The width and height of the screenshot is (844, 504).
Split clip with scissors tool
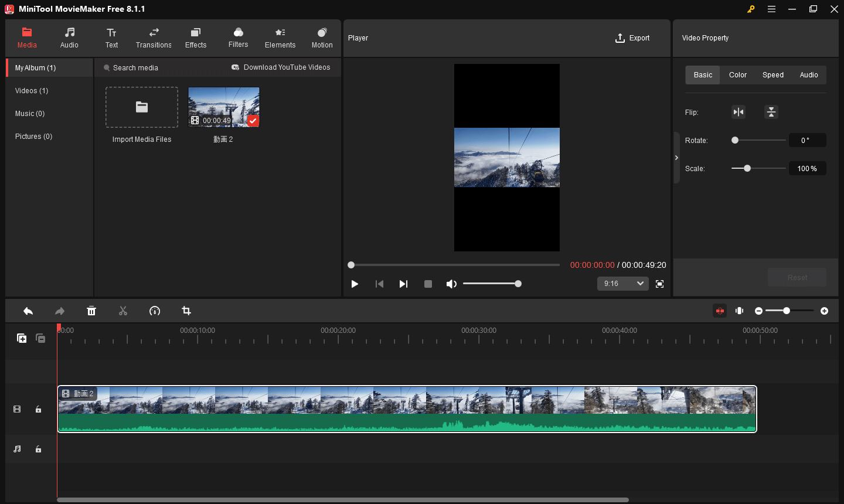[123, 311]
